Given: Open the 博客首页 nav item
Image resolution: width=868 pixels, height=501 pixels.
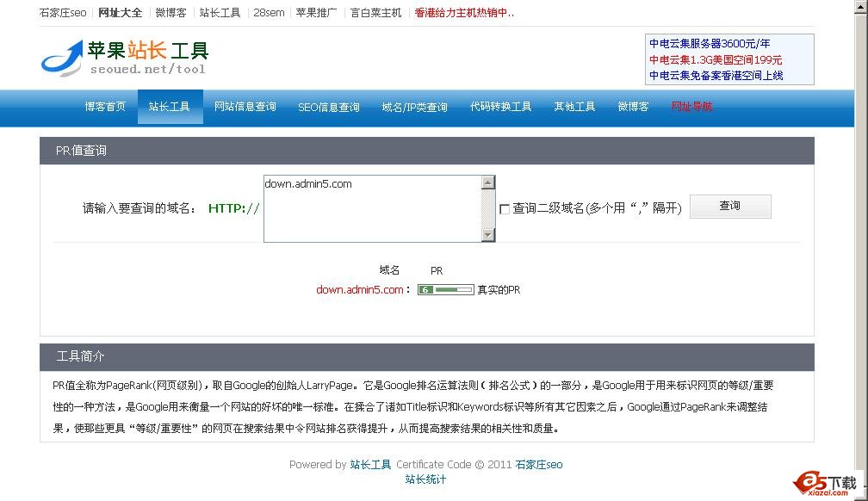Looking at the screenshot, I should pos(105,106).
